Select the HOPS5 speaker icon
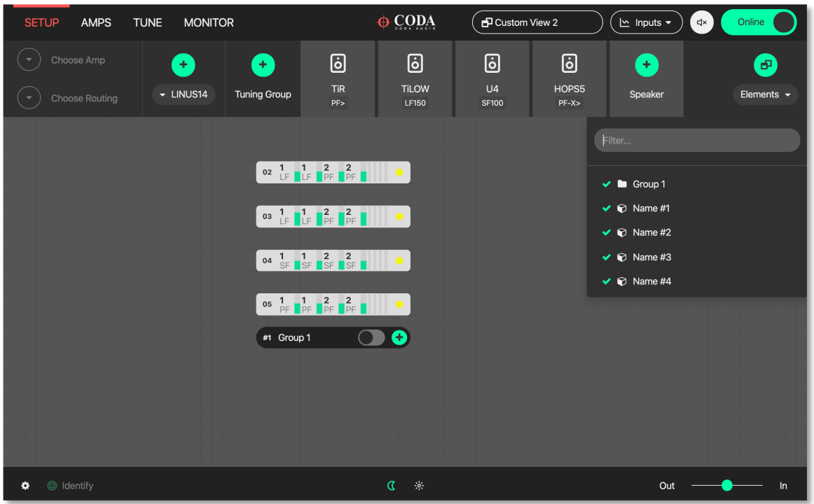Screen dimensions: 814x504 [x=570, y=64]
